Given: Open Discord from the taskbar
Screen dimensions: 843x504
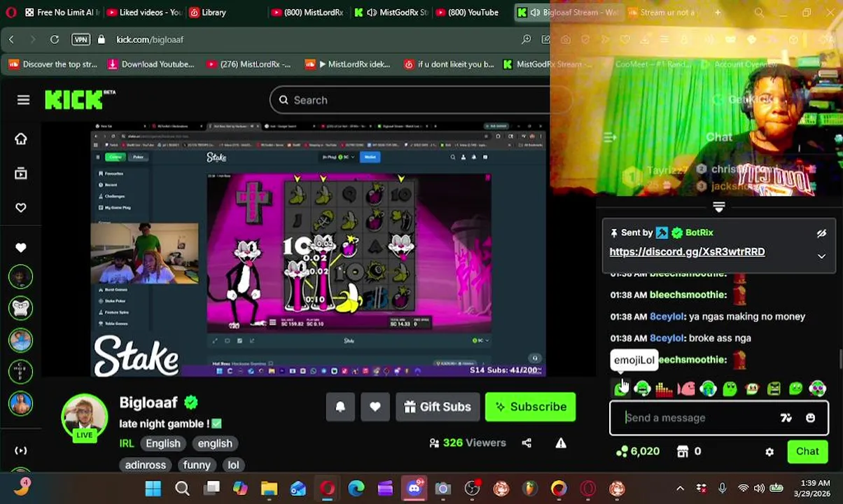Looking at the screenshot, I should click(x=414, y=488).
